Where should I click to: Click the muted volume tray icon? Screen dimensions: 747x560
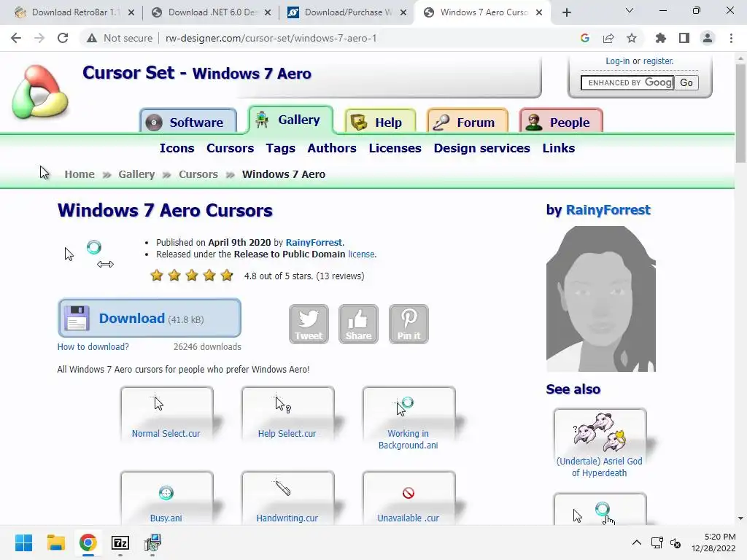tap(675, 542)
